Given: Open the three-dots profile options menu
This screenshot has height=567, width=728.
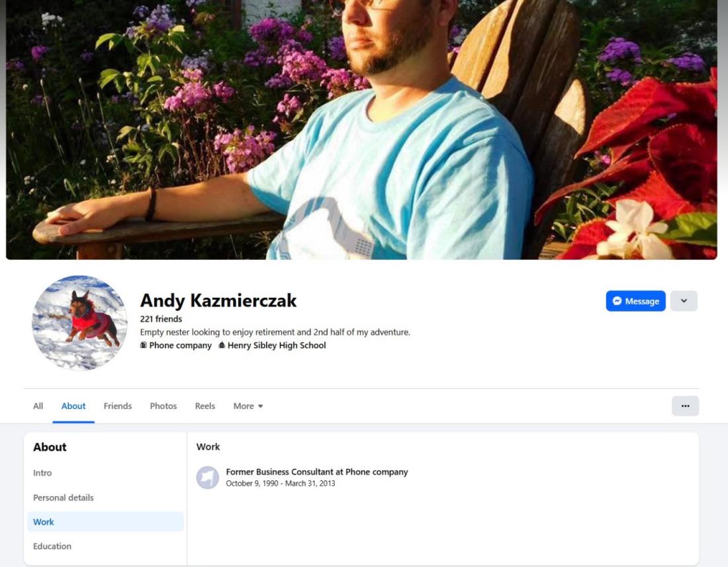Looking at the screenshot, I should [x=685, y=406].
